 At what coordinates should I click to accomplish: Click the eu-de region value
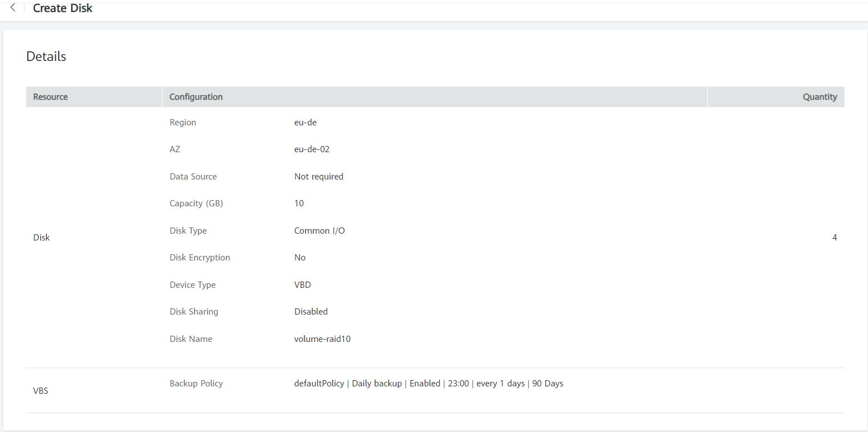point(305,122)
